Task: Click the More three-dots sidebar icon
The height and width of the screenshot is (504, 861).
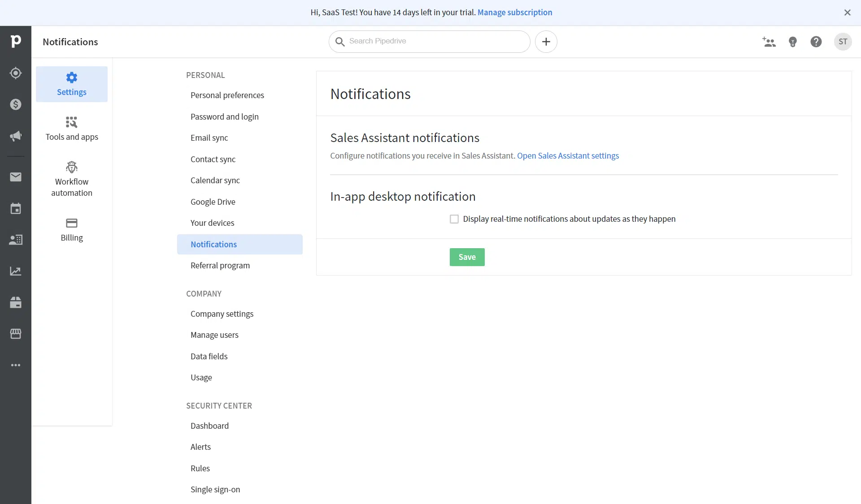Action: pyautogui.click(x=16, y=365)
